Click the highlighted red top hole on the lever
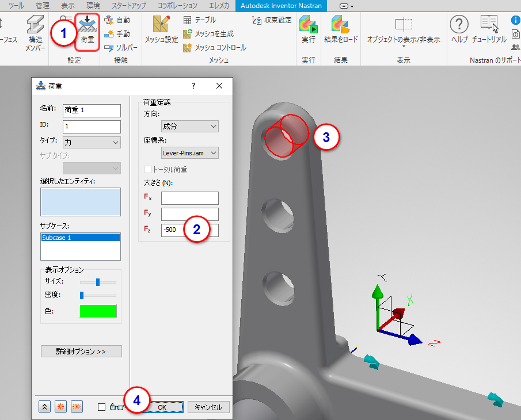Image resolution: width=521 pixels, height=420 pixels. point(287,135)
